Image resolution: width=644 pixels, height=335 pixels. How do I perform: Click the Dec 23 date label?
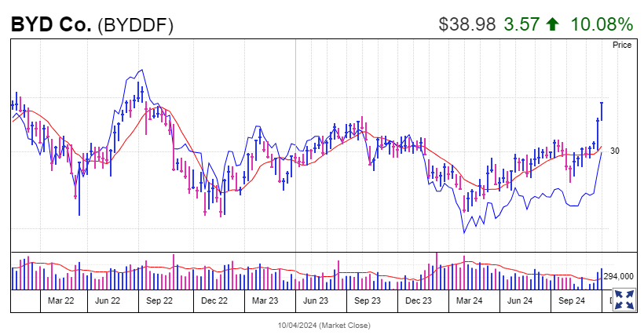[419, 300]
